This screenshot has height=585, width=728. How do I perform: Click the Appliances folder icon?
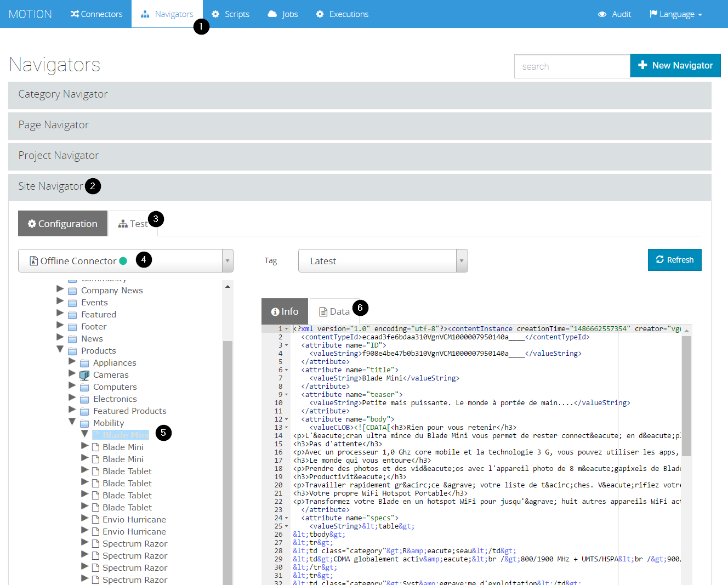84,363
